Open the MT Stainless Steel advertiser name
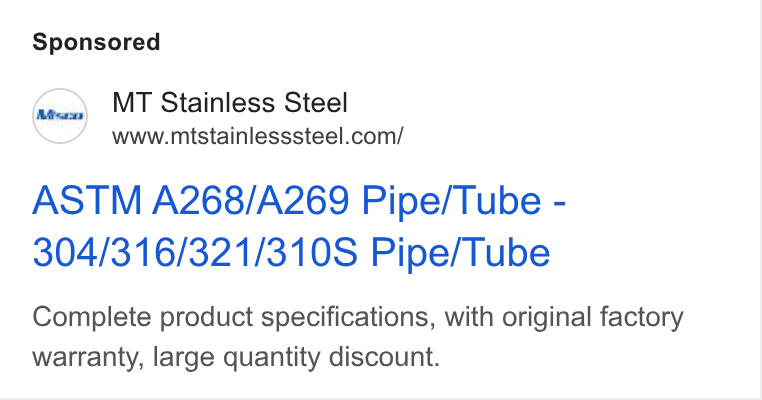 pos(230,103)
